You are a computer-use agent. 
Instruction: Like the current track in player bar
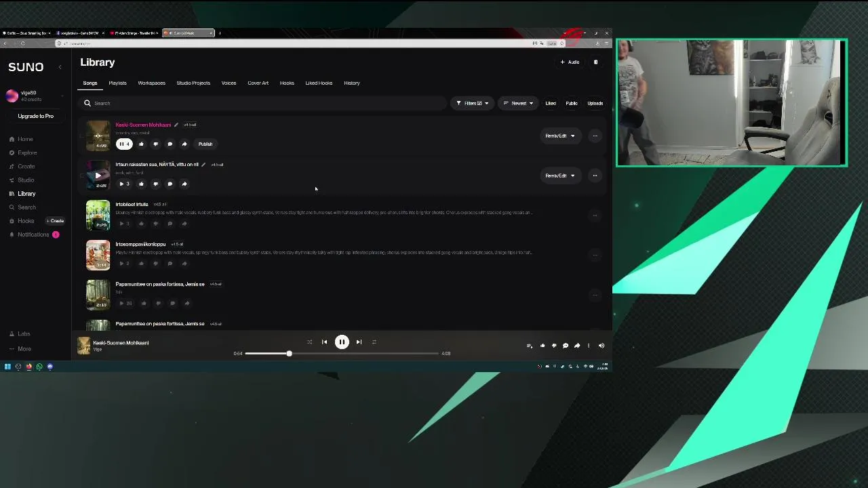pyautogui.click(x=542, y=346)
